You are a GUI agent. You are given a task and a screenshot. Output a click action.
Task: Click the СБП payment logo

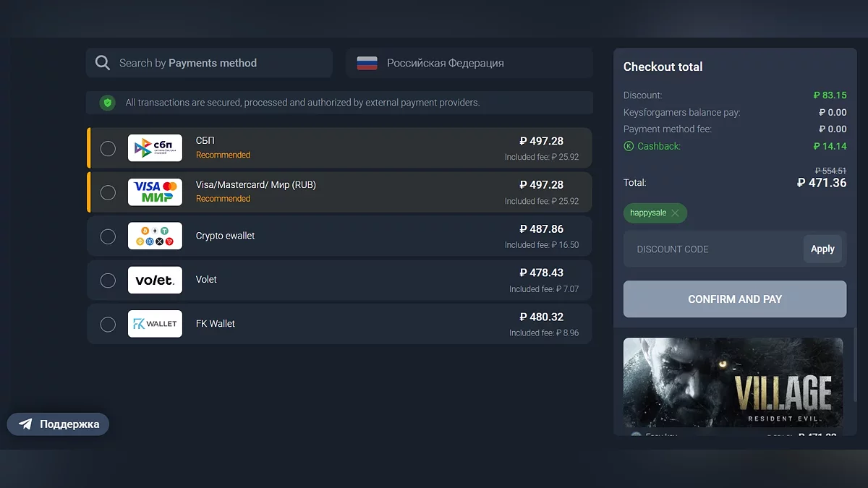point(155,148)
